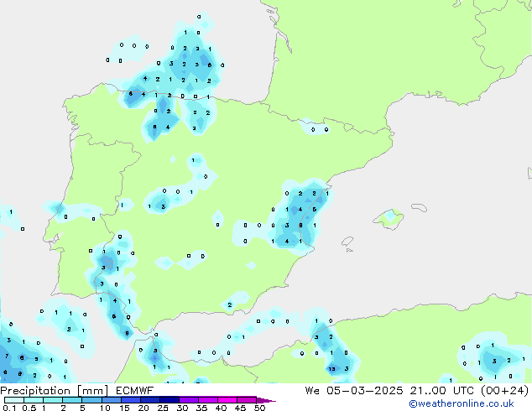The height and width of the screenshot is (411, 532).
Task: Click the '21..00 UTC' time text
Action: (441, 391)
